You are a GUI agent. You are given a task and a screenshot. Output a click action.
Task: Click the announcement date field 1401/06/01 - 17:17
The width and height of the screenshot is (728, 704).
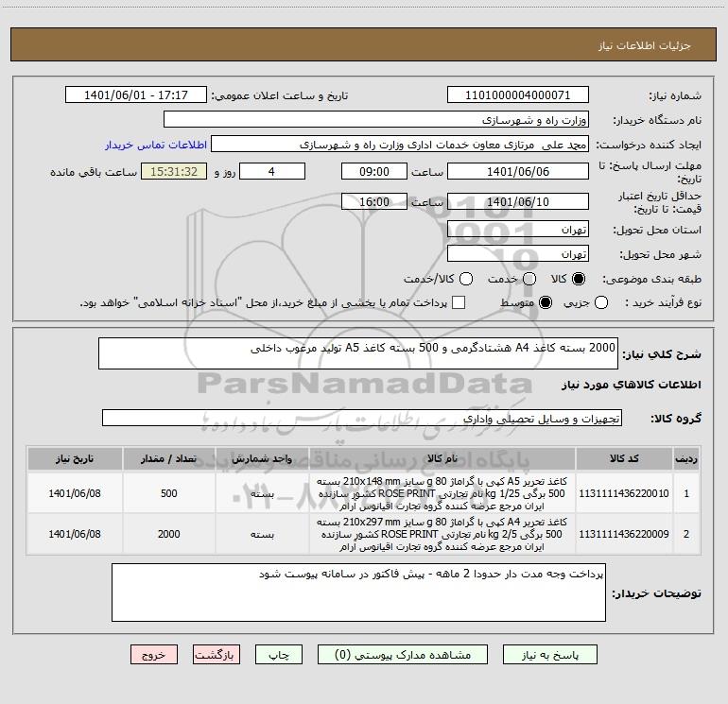(x=136, y=94)
